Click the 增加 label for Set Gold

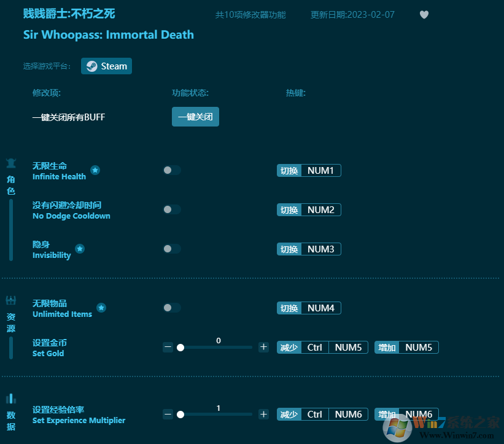point(387,347)
